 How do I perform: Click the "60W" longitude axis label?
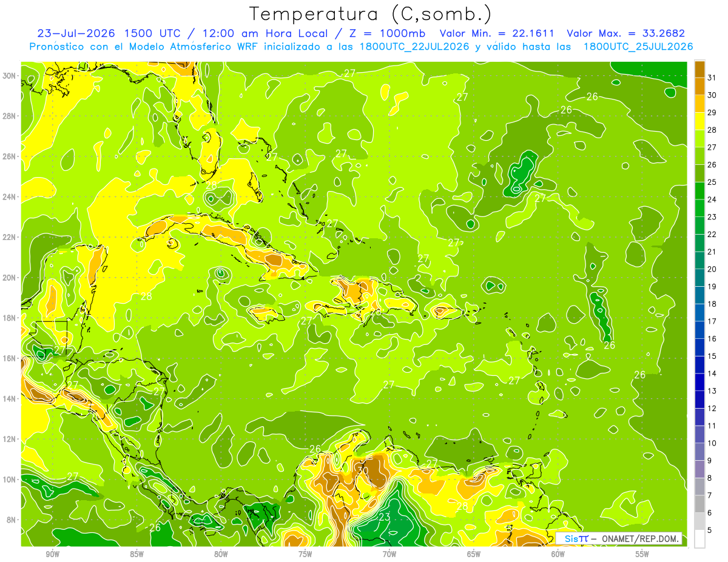tap(558, 554)
